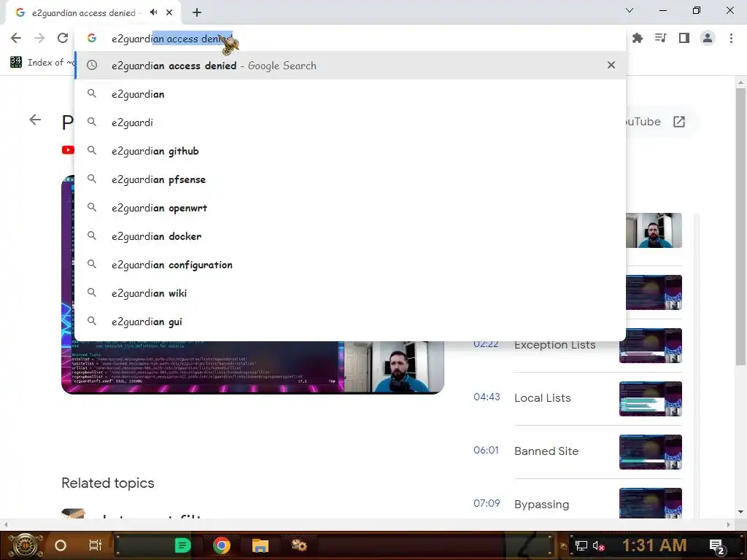
Task: Choose the 'e2guardian' suggestion
Action: 350,94
